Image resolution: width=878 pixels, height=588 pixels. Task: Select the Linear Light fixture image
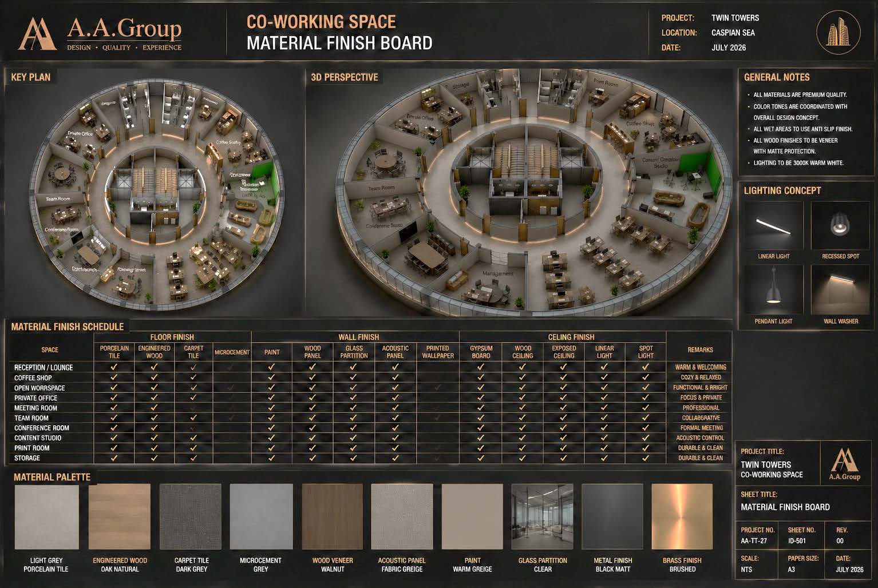click(773, 225)
